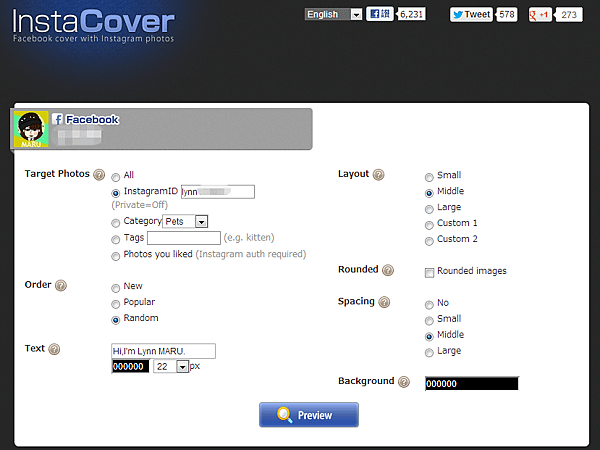The height and width of the screenshot is (450, 600).
Task: Click the InstagramID input field
Action: coord(218,192)
